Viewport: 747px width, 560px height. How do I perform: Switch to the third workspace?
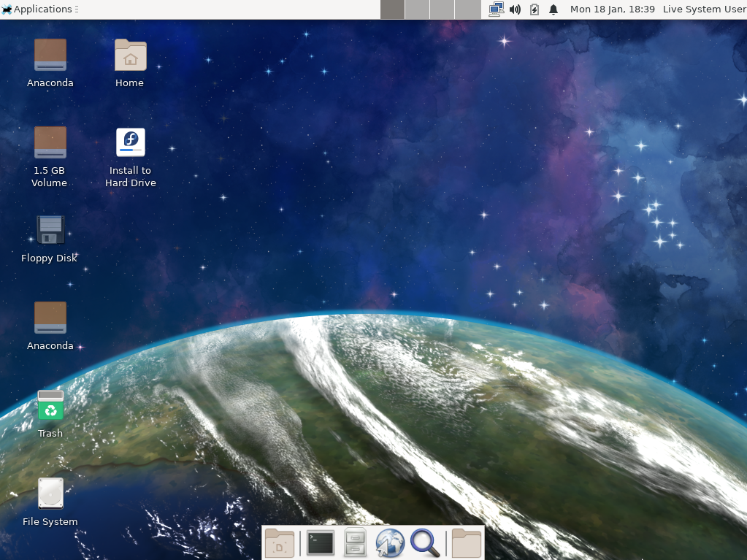click(442, 9)
